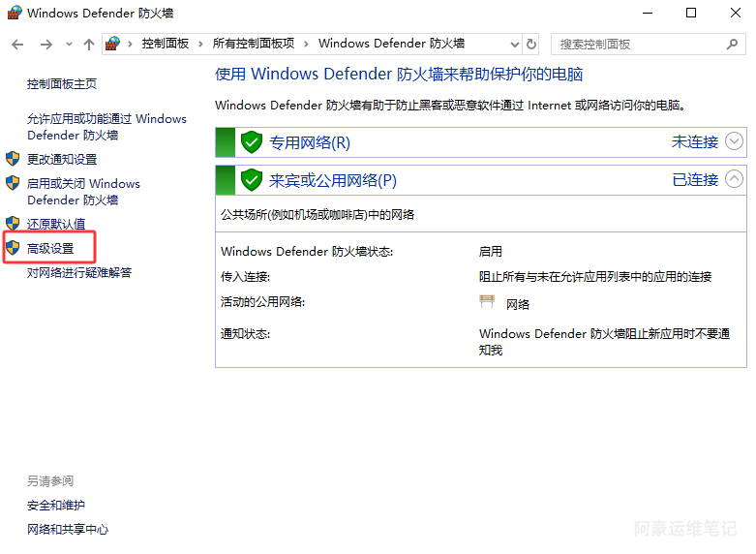The image size is (756, 554).
Task: Expand the 专用网络(R) section chevron
Action: (x=735, y=141)
